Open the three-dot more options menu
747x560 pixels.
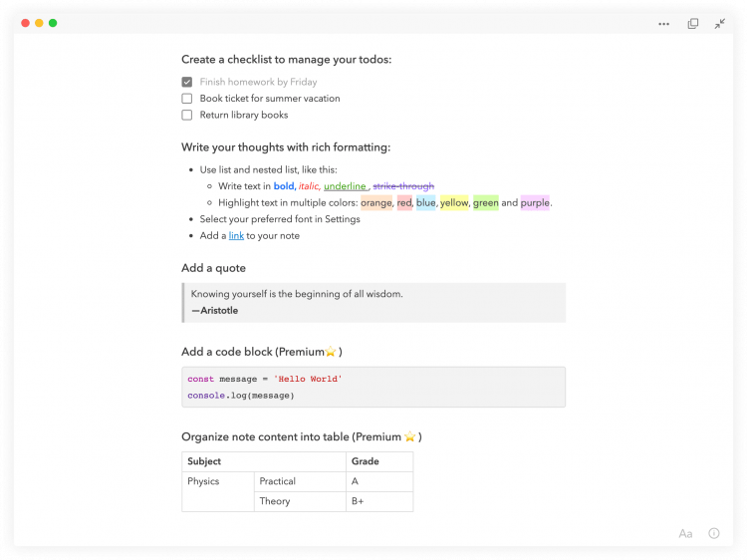663,24
